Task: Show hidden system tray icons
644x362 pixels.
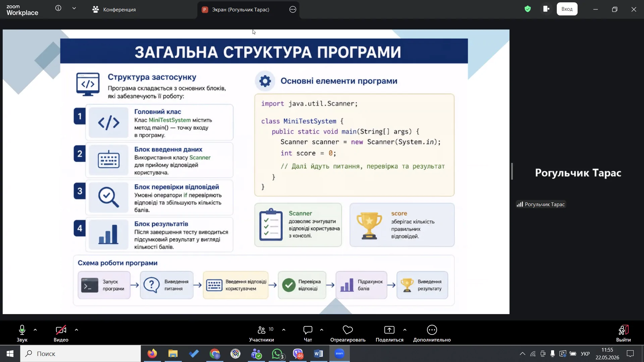Action: click(x=523, y=354)
